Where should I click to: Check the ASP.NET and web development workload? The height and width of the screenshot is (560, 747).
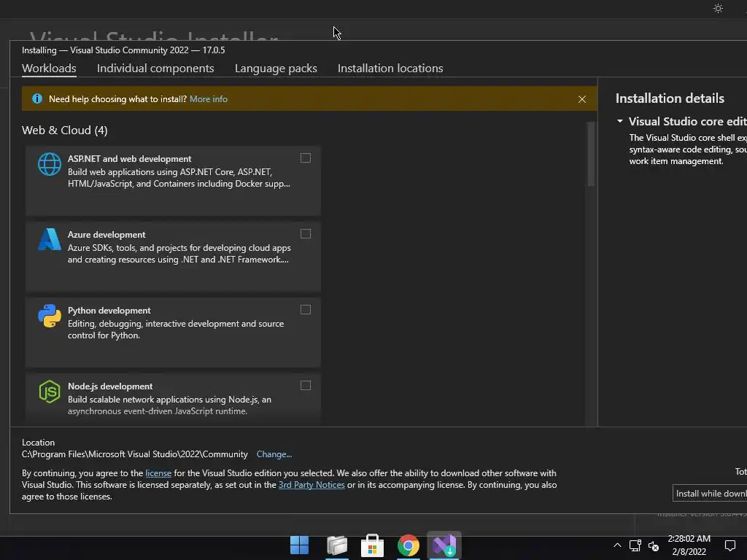pos(306,157)
